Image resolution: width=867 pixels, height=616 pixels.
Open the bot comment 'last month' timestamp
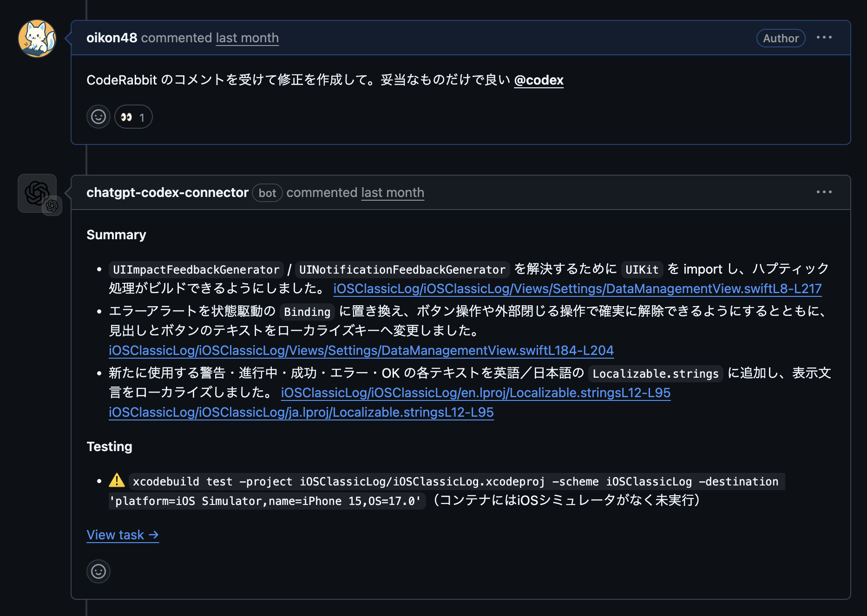click(393, 193)
